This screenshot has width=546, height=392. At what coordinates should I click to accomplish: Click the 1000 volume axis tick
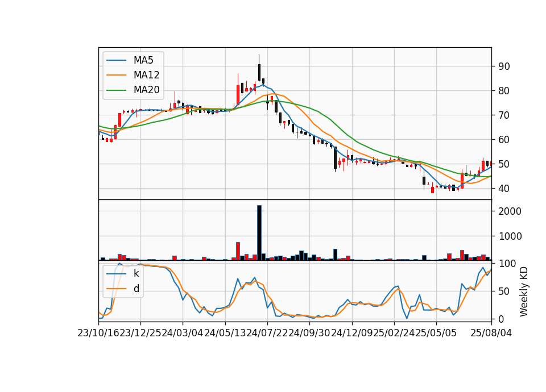click(510, 236)
